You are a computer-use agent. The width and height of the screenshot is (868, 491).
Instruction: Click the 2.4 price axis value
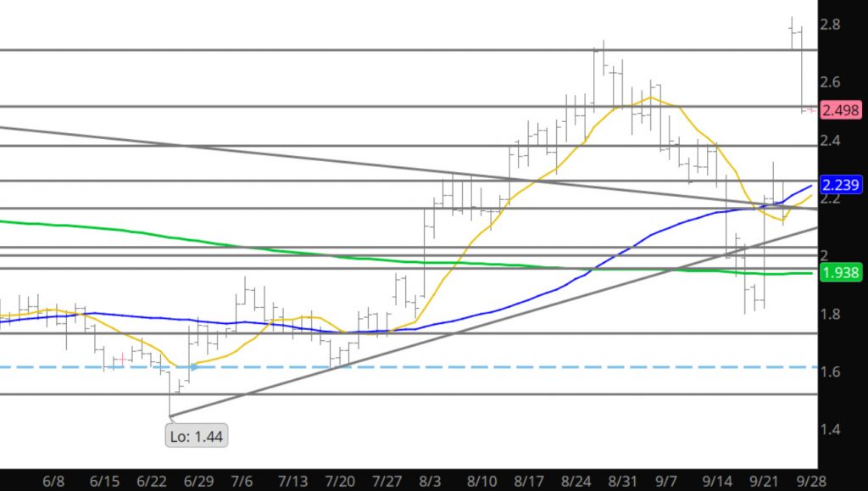[831, 140]
